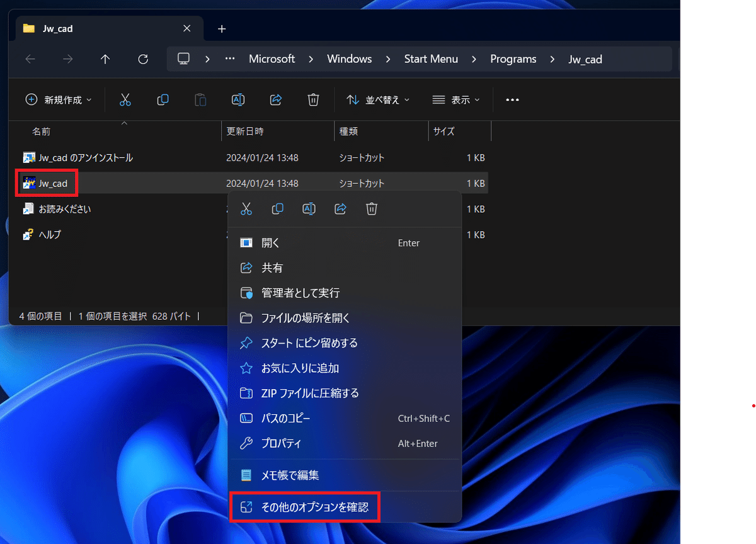Click the Share icon in the context menu top row
Image resolution: width=756 pixels, height=544 pixels.
(340, 209)
